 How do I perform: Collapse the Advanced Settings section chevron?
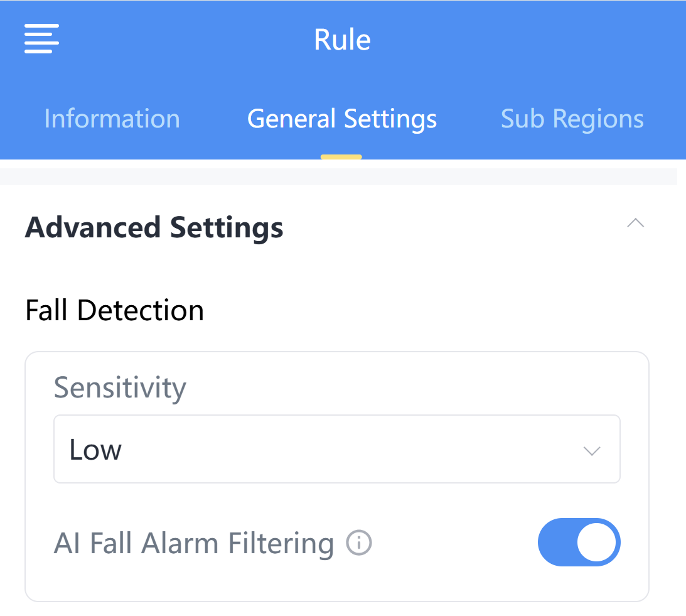[635, 224]
